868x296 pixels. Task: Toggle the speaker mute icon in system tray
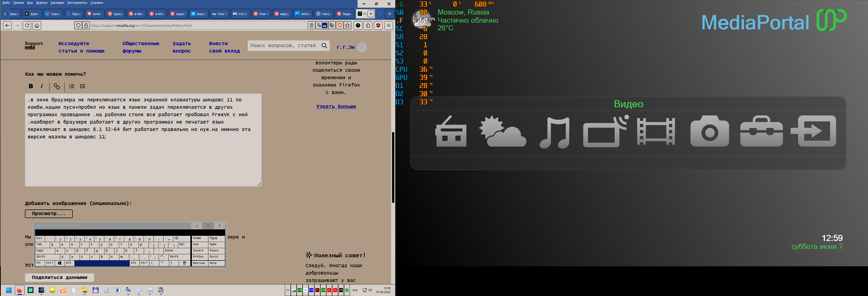click(x=370, y=290)
